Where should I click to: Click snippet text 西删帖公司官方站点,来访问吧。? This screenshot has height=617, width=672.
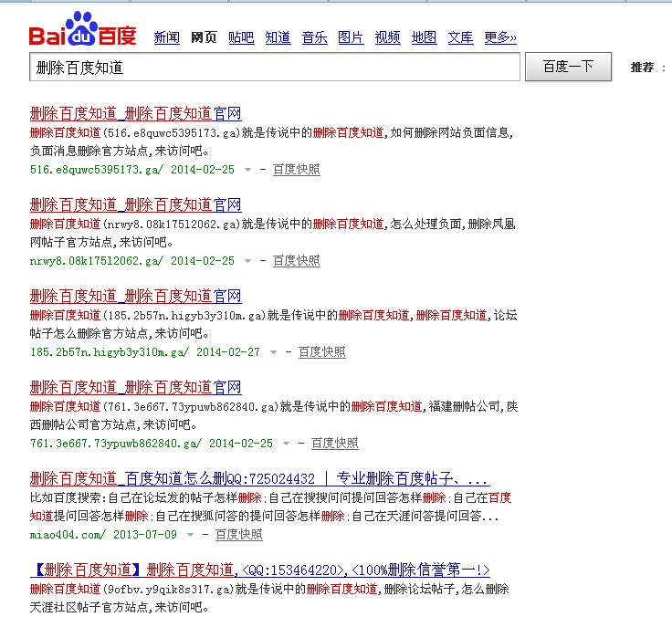pos(113,424)
